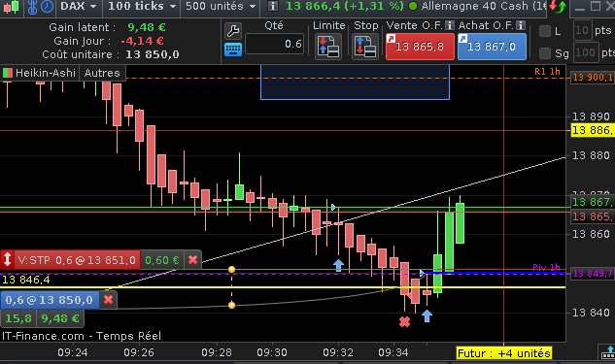The height and width of the screenshot is (364, 615).
Task: Click the Futur : +4 unités label
Action: 504,353
